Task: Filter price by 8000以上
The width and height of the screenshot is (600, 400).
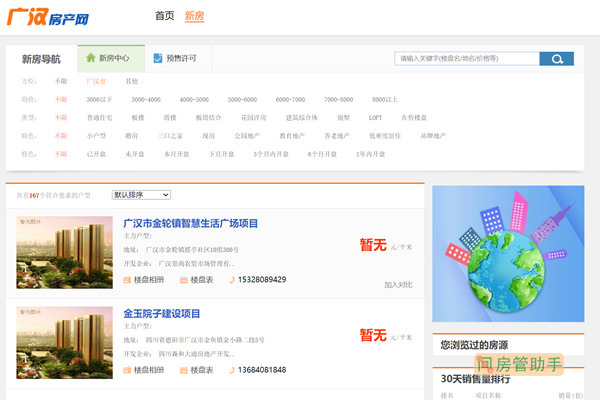Action: tap(385, 100)
